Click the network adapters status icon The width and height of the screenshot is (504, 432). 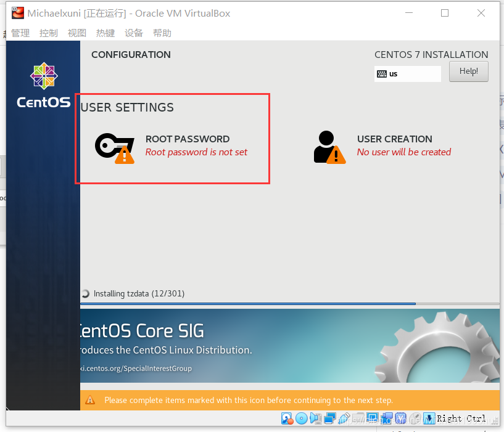(x=330, y=418)
